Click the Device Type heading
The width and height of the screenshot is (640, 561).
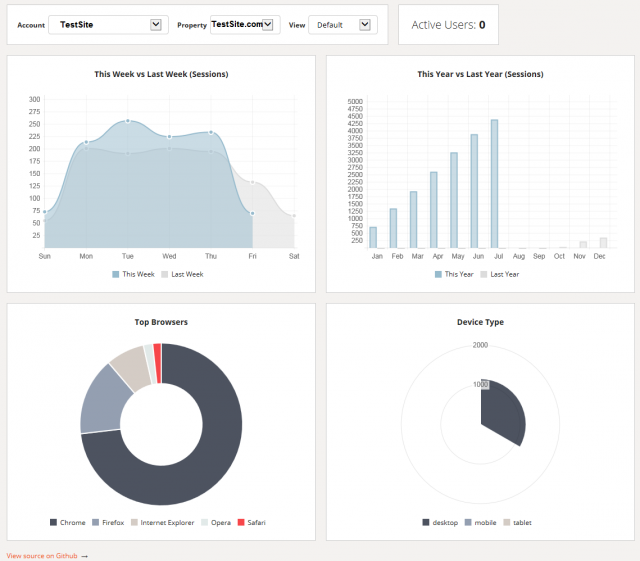[480, 322]
